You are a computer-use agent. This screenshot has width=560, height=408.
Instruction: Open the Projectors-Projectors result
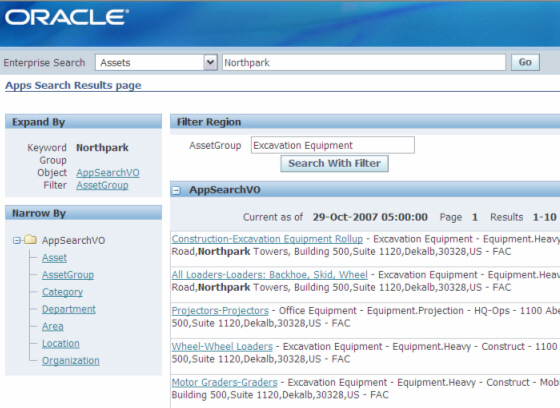pyautogui.click(x=220, y=310)
